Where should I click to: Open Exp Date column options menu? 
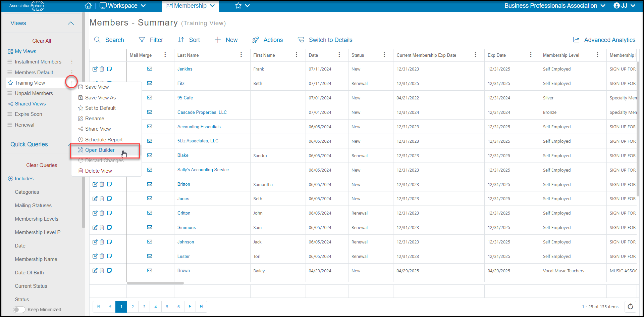pos(531,55)
